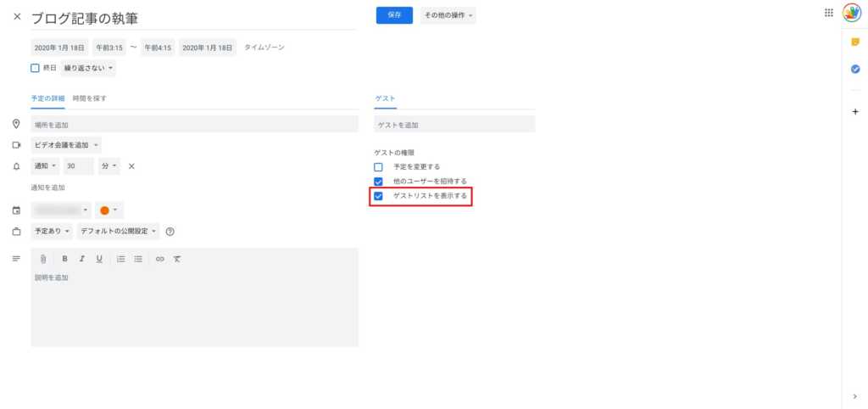Image resolution: width=868 pixels, height=409 pixels.
Task: Open the 通知 type dropdown
Action: coord(46,166)
